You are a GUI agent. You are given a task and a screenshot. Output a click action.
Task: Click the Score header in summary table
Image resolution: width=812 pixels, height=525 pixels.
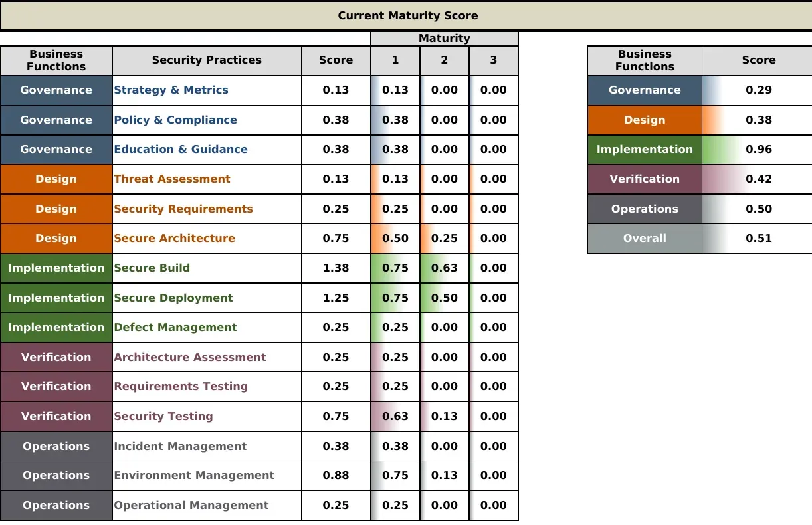757,60
